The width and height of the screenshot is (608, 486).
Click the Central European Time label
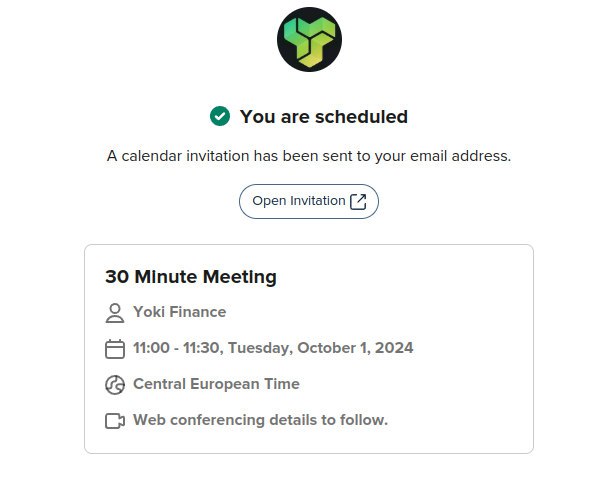click(x=216, y=384)
